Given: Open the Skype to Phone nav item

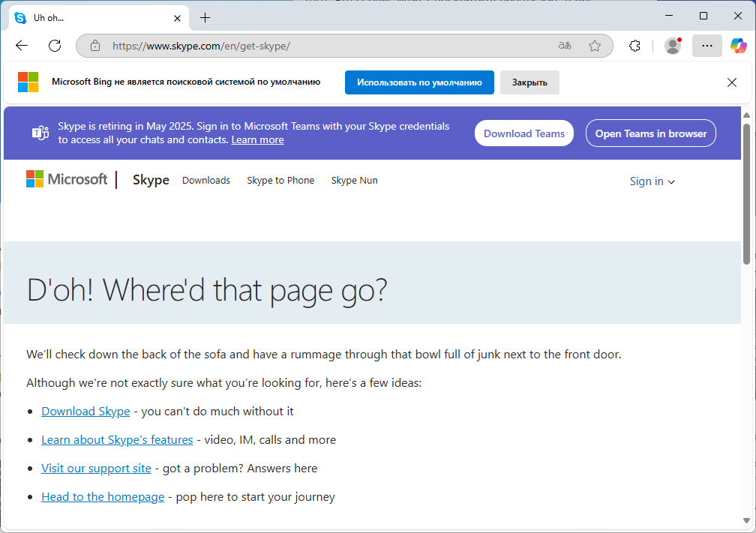Looking at the screenshot, I should [x=280, y=180].
